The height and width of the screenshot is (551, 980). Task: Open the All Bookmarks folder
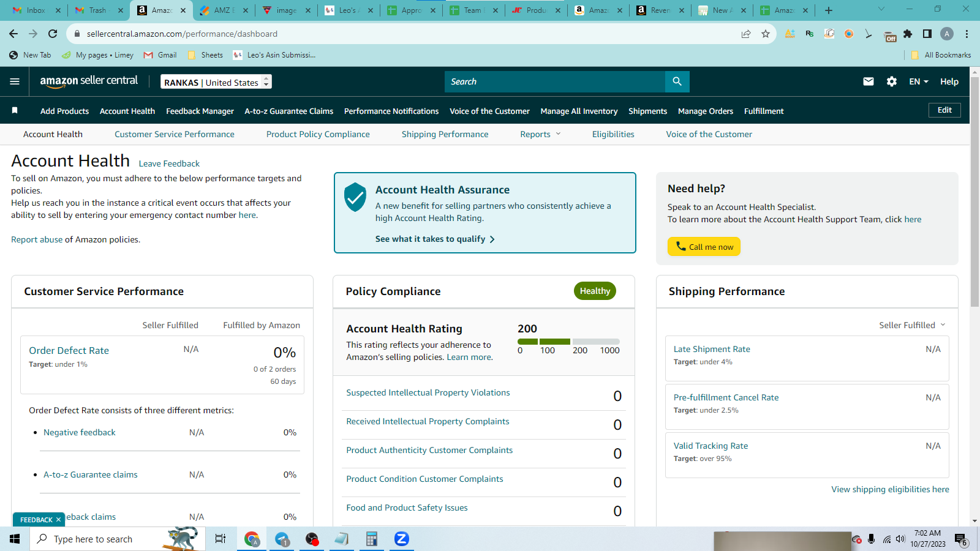[941, 55]
